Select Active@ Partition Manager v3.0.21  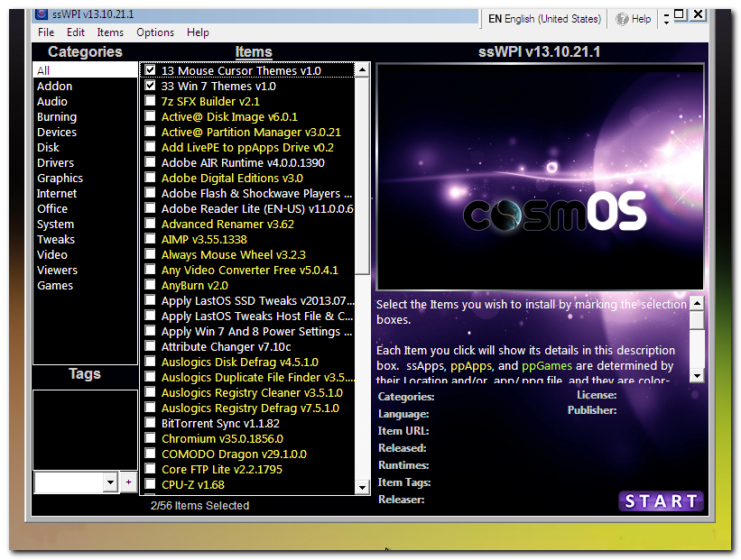[251, 132]
